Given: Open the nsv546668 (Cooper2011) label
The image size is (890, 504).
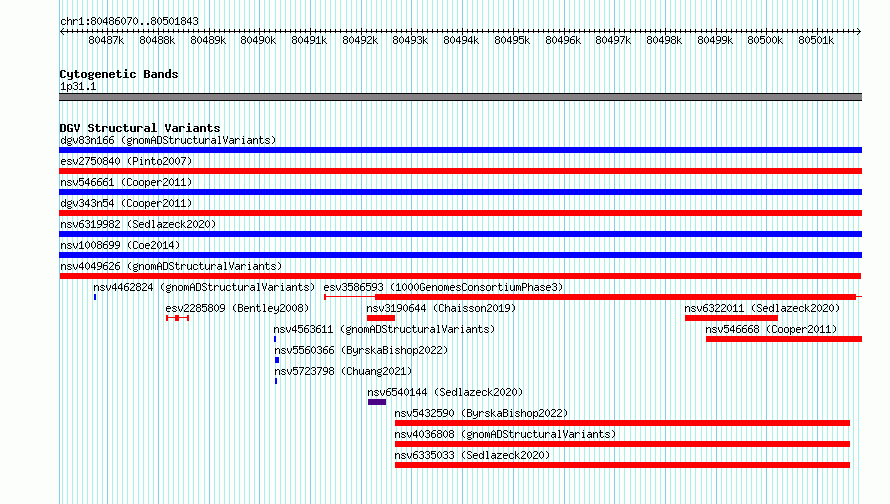Looking at the screenshot, I should coord(771,329).
